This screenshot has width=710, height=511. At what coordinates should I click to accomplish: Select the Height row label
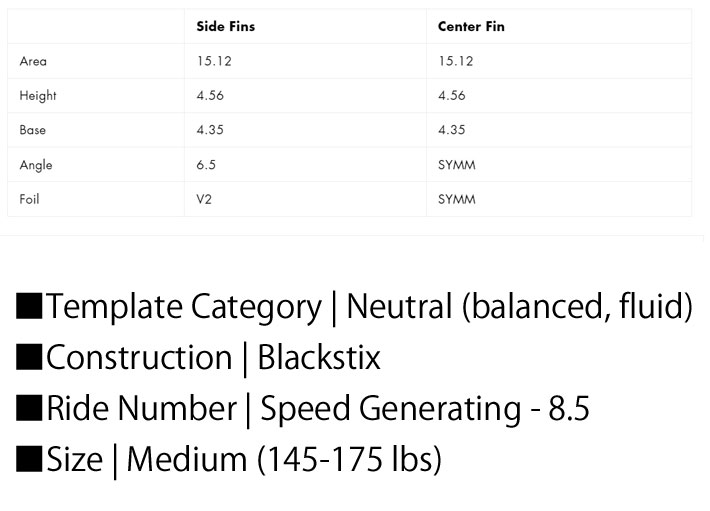[x=38, y=96]
